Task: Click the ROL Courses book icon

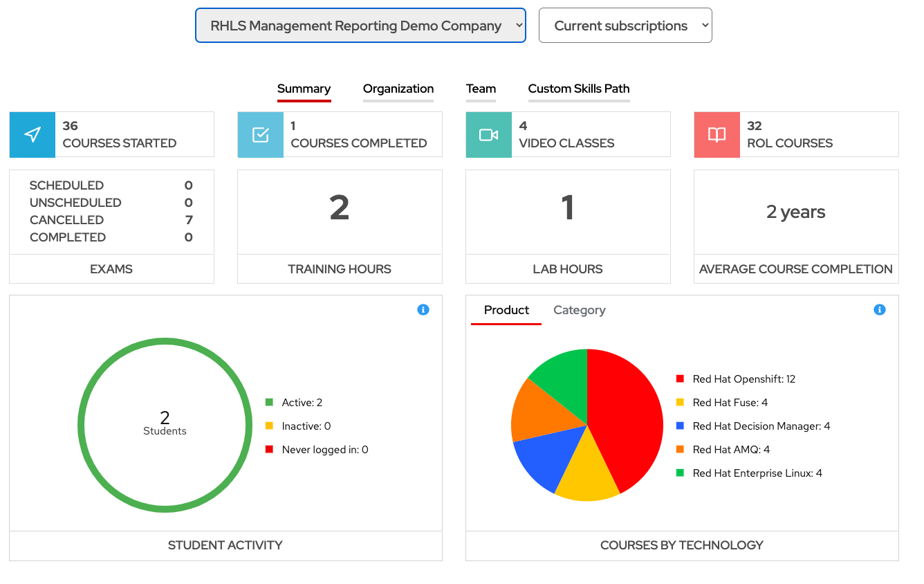Action: click(x=717, y=134)
